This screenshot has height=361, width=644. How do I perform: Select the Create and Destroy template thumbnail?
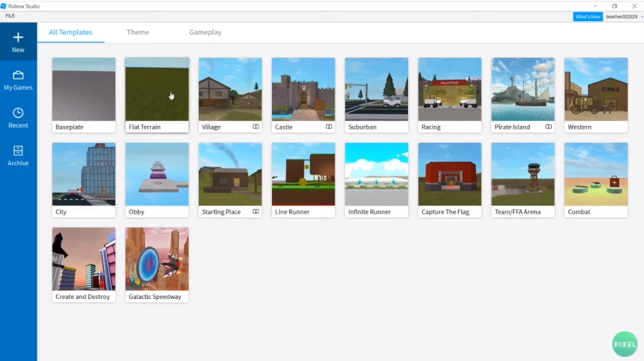click(x=84, y=259)
